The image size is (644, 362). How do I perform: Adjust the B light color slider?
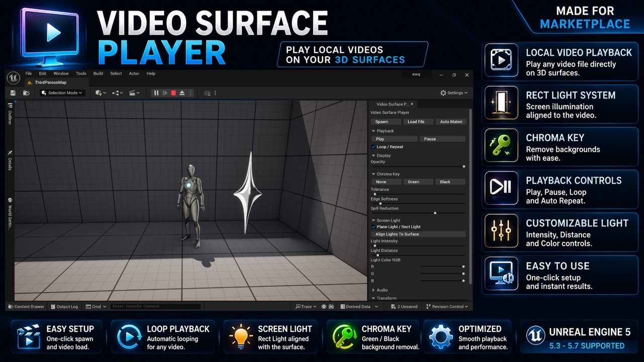point(442,281)
